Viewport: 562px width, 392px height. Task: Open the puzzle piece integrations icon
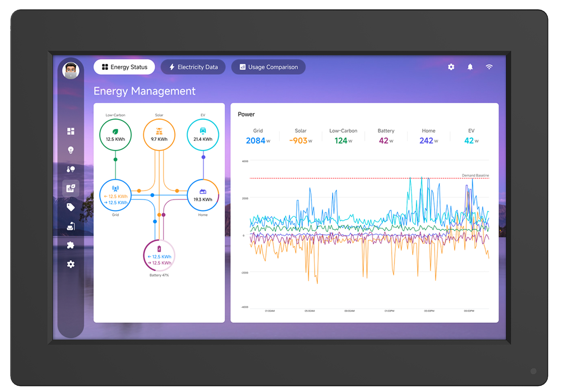[71, 245]
